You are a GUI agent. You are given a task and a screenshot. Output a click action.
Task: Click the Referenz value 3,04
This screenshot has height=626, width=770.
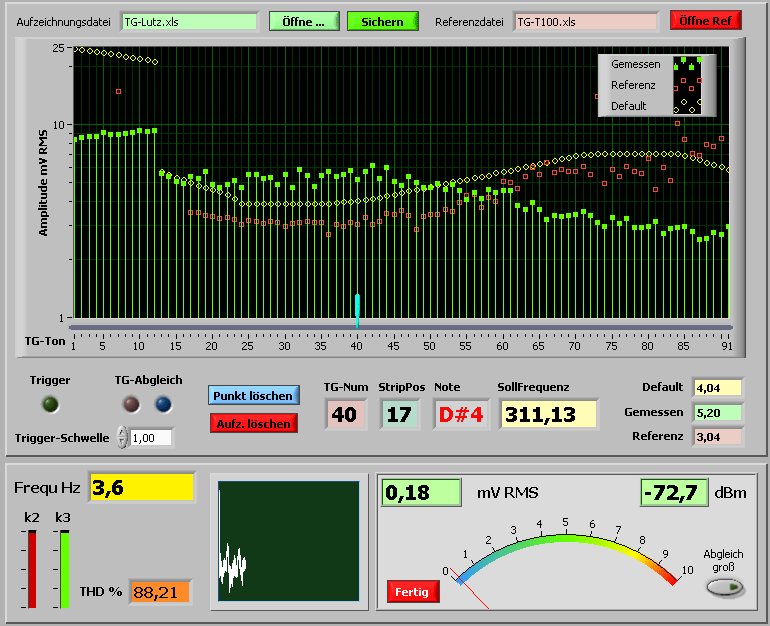pyautogui.click(x=717, y=436)
